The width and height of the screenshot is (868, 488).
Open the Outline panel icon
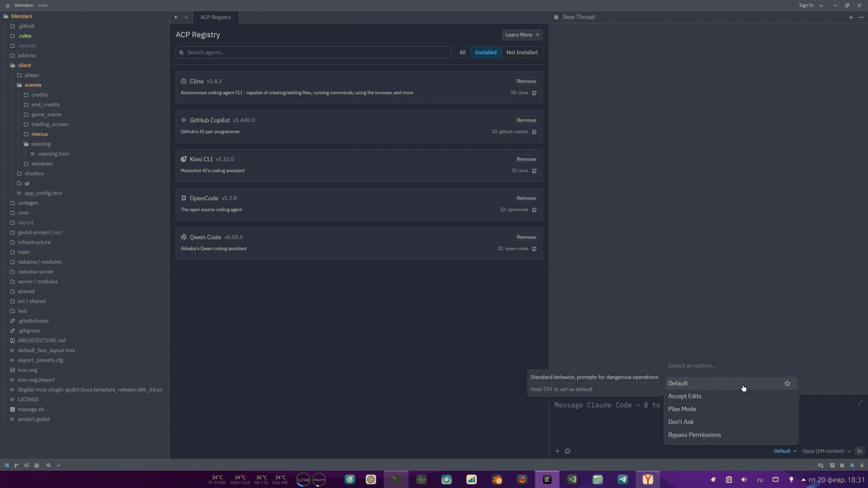[27, 465]
